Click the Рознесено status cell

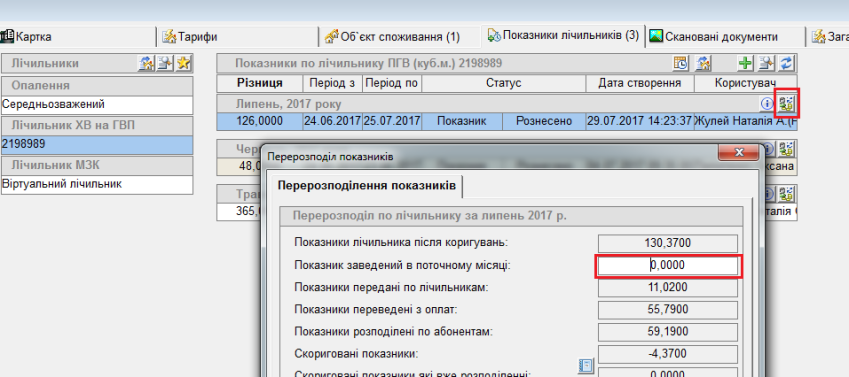[x=544, y=121]
